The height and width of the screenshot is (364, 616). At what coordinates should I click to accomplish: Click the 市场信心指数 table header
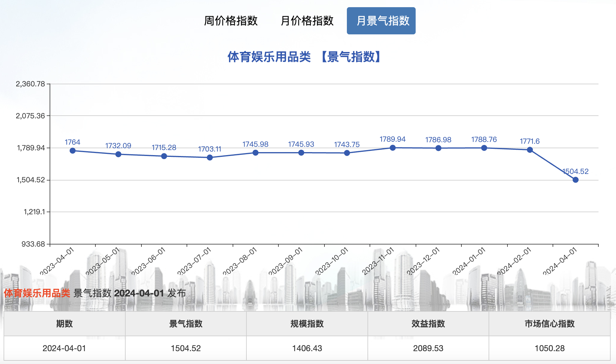click(549, 324)
